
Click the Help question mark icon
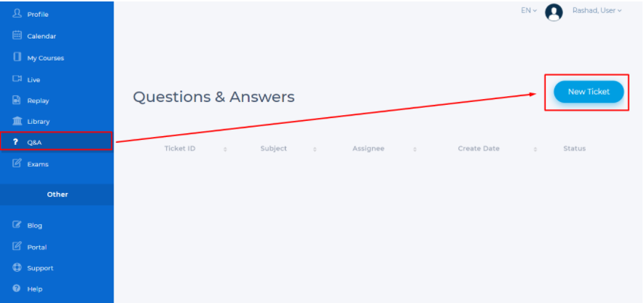pyautogui.click(x=17, y=289)
